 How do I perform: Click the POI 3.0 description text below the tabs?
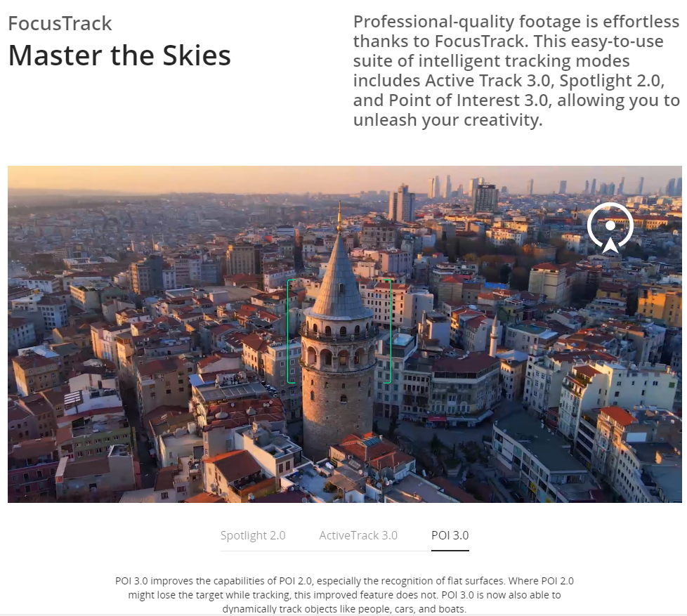point(344,594)
